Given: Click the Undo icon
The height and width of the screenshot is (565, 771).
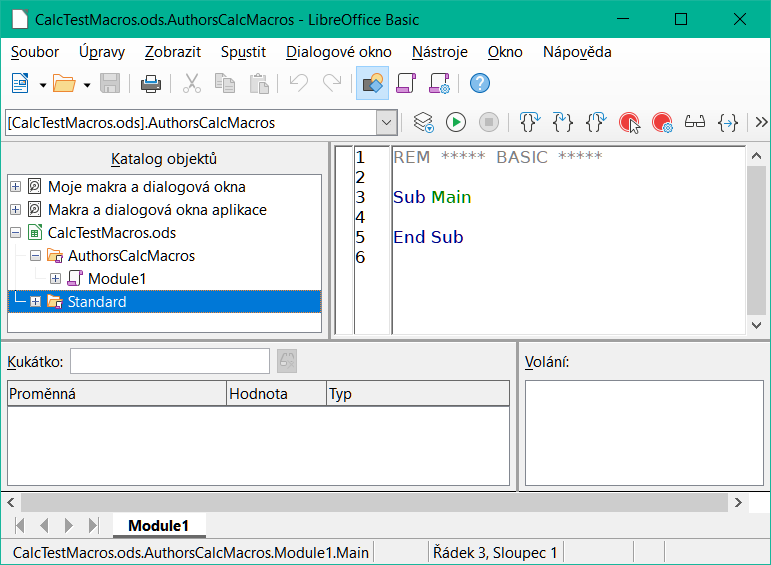Looking at the screenshot, I should [298, 83].
